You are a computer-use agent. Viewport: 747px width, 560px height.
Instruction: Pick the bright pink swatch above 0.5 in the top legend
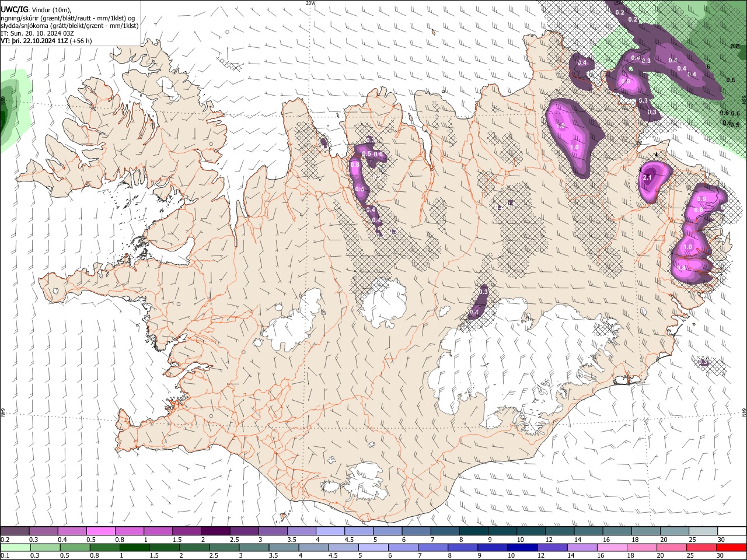101,531
